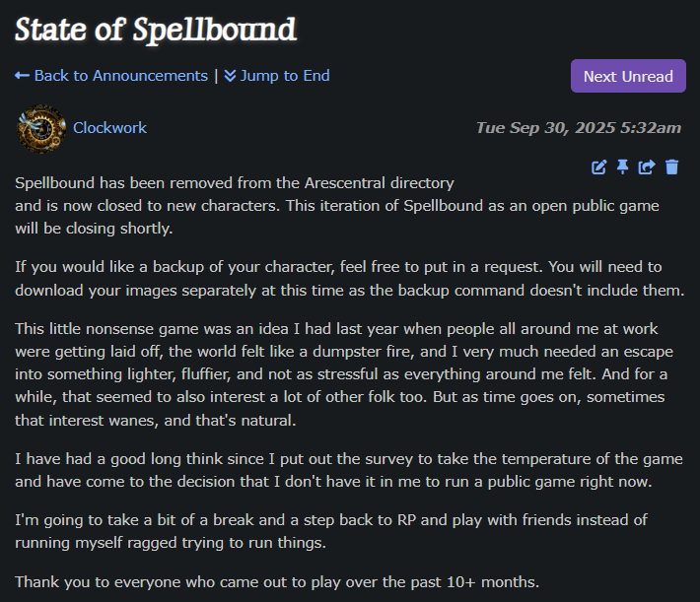Click the Tue Sep 30, 2025 post timestamp
Viewport: 700px width, 602px height.
coord(578,128)
